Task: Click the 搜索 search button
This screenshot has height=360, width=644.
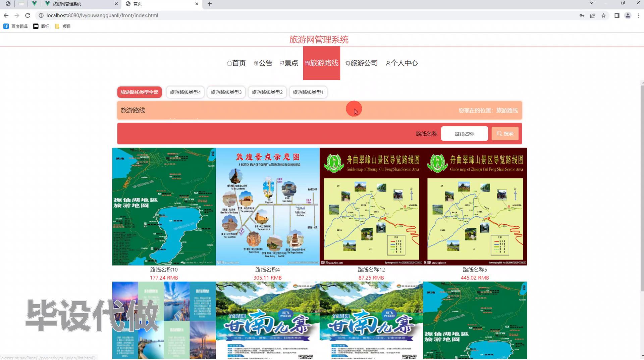Action: [x=505, y=134]
